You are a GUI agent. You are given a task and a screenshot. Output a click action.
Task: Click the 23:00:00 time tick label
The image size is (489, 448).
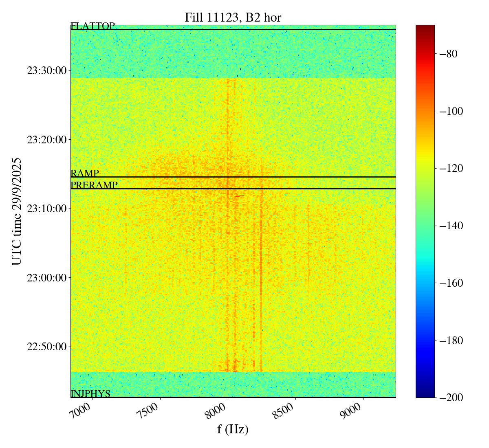click(x=46, y=278)
